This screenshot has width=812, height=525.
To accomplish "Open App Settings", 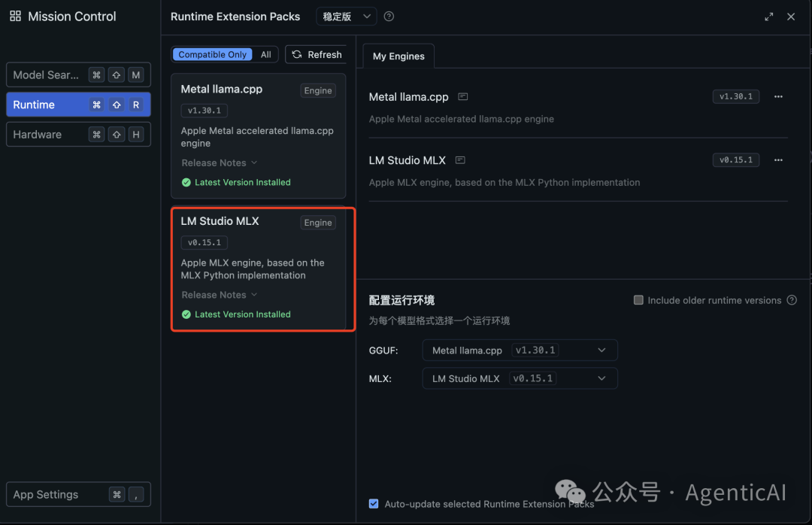I will coord(79,494).
